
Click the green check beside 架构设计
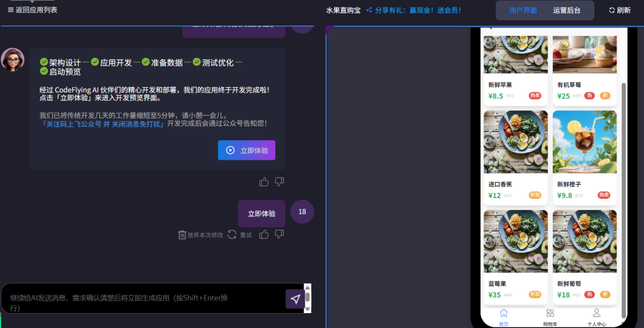pos(44,62)
